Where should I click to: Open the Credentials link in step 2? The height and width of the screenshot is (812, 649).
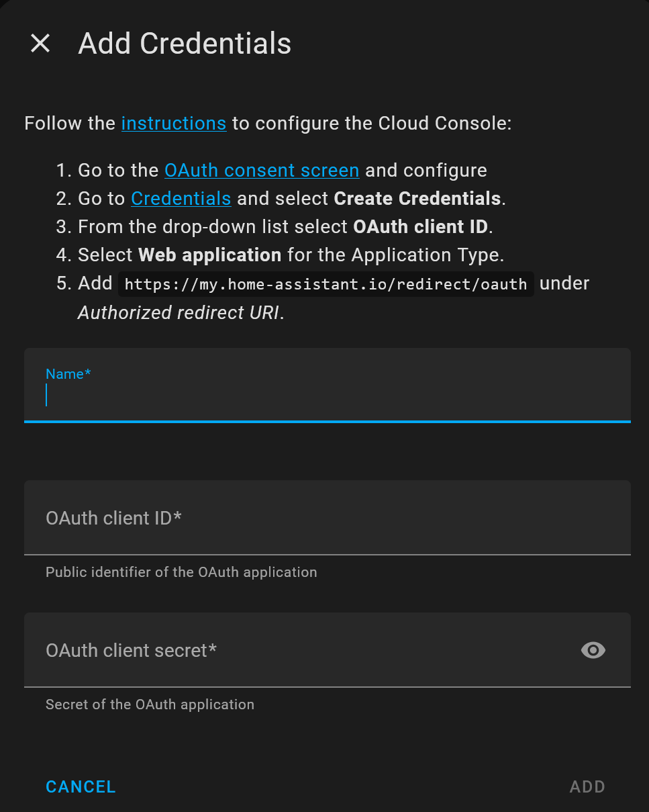(x=181, y=198)
